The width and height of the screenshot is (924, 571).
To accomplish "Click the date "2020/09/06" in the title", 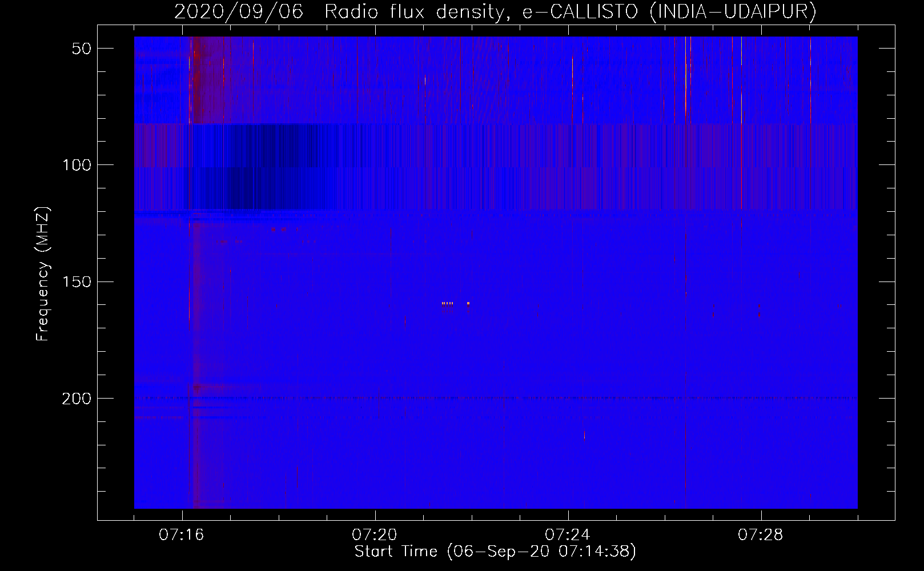I will click(238, 11).
